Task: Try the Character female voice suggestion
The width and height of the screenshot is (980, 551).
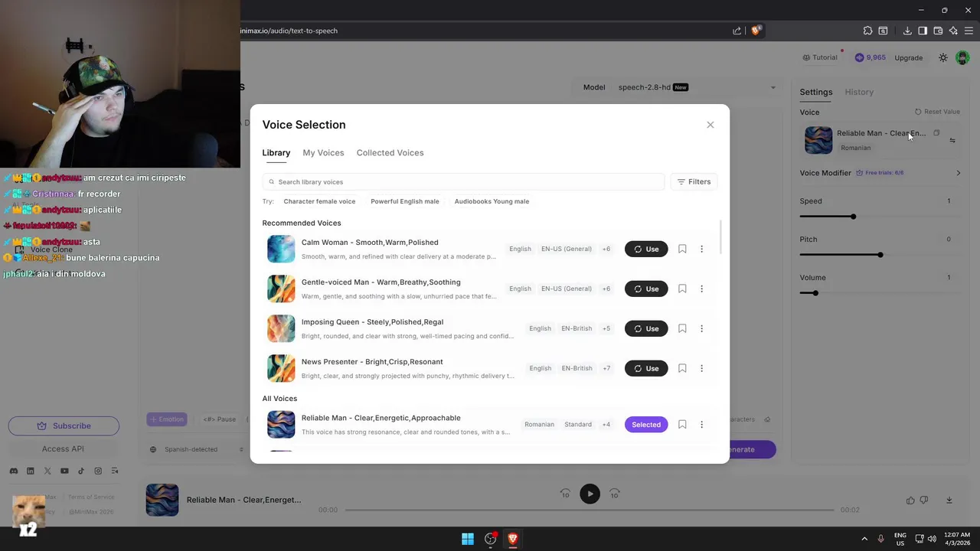Action: (x=319, y=201)
